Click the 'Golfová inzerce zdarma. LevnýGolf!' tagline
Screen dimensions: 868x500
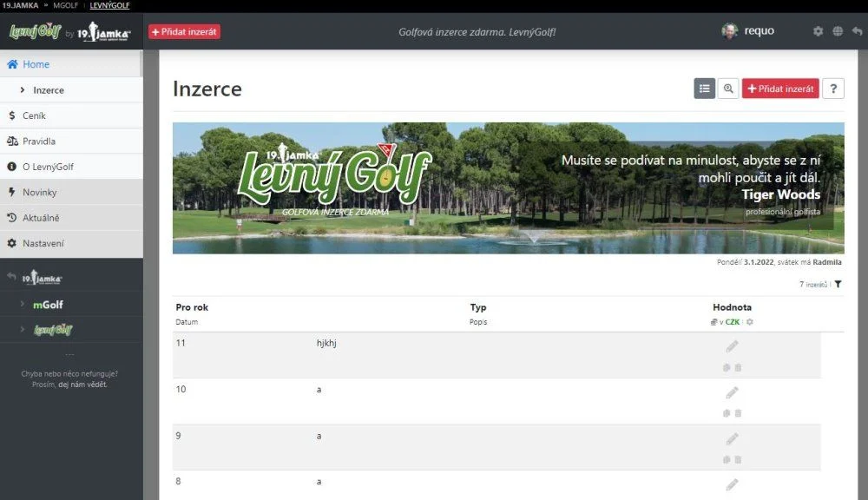click(x=477, y=32)
